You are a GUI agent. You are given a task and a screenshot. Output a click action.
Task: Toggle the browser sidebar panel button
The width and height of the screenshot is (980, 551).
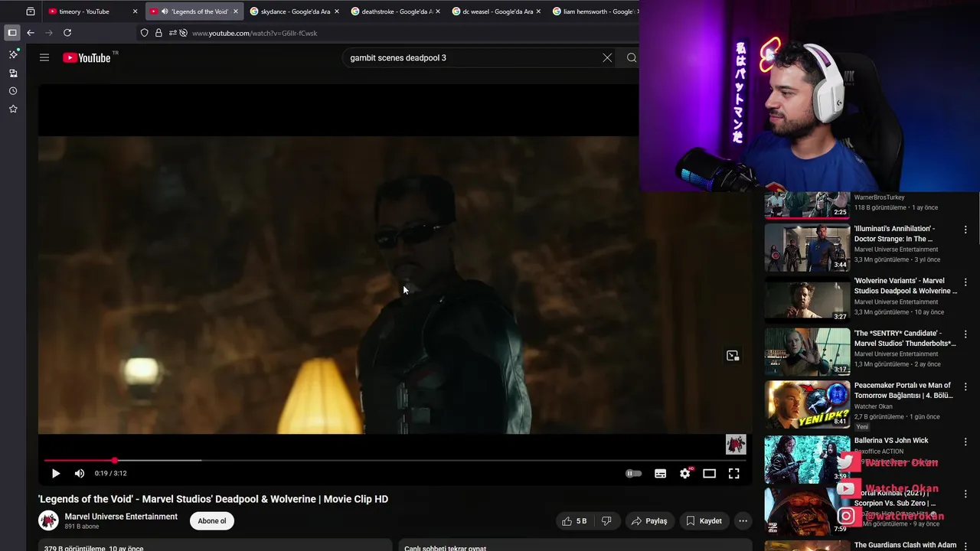pyautogui.click(x=12, y=33)
